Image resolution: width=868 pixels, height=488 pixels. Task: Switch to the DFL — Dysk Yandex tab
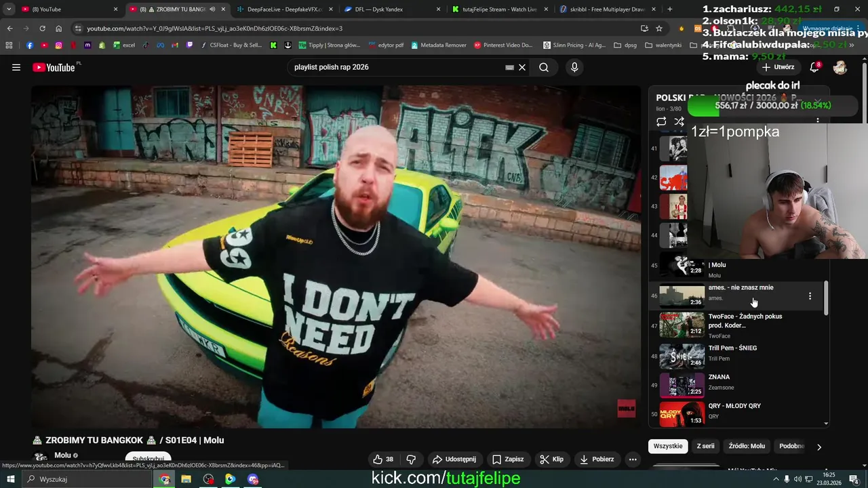point(392,9)
